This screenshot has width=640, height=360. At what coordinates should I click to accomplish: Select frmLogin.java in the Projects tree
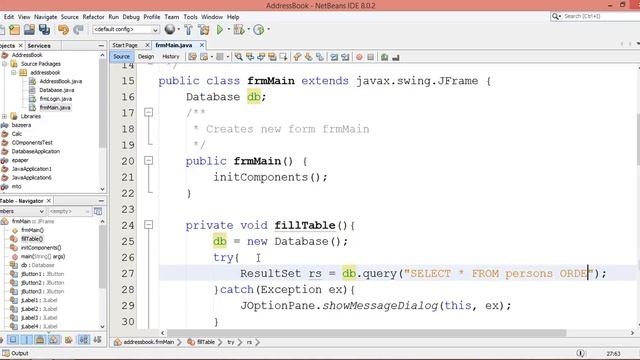click(x=56, y=99)
